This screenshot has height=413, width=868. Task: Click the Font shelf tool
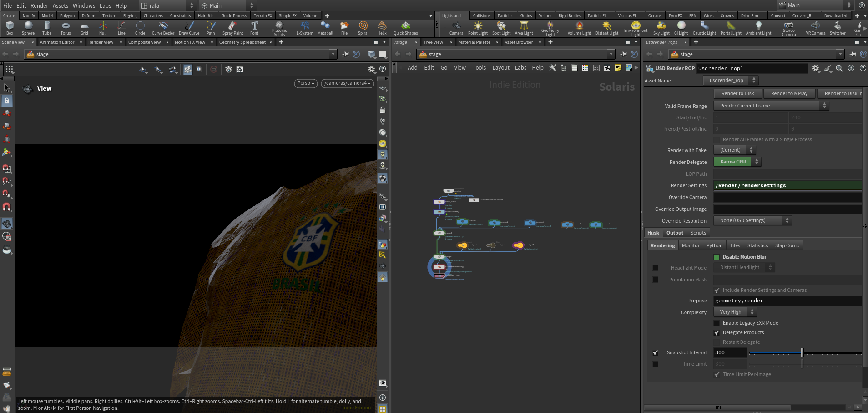coord(254,28)
